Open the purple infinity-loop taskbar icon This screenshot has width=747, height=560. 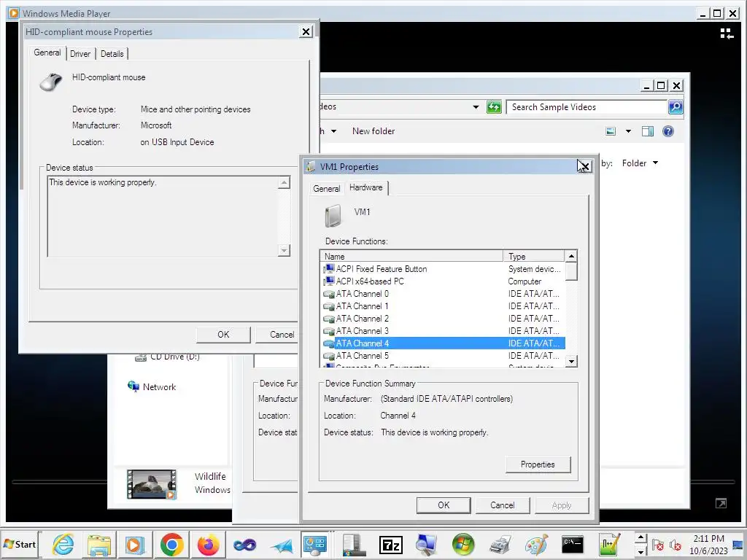[245, 544]
